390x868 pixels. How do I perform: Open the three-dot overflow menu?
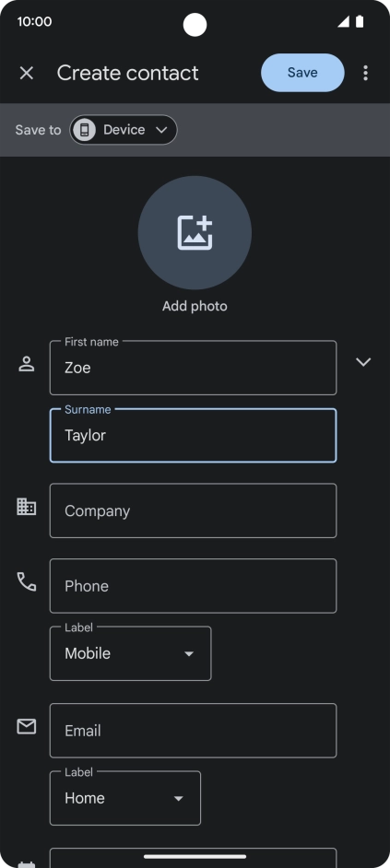click(x=365, y=73)
